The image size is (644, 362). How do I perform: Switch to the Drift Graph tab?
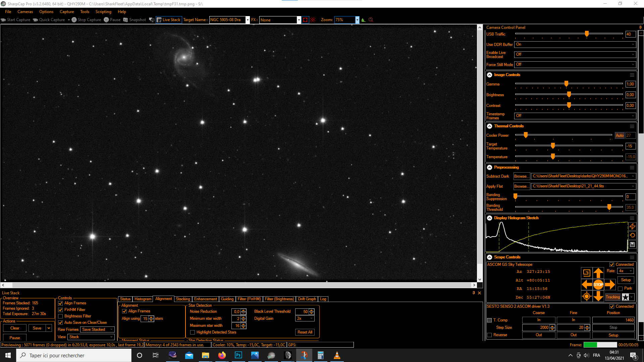(x=307, y=299)
